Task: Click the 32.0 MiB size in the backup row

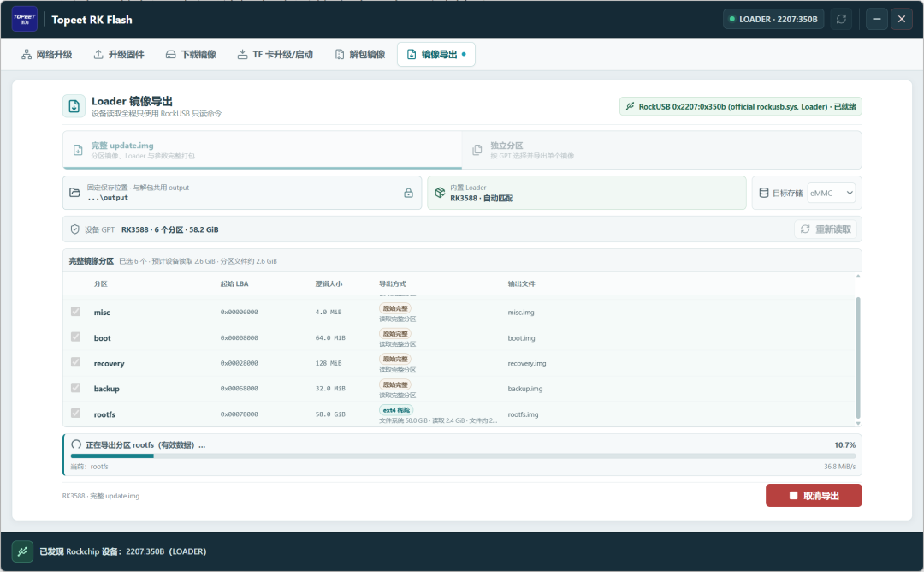Action: pos(330,389)
